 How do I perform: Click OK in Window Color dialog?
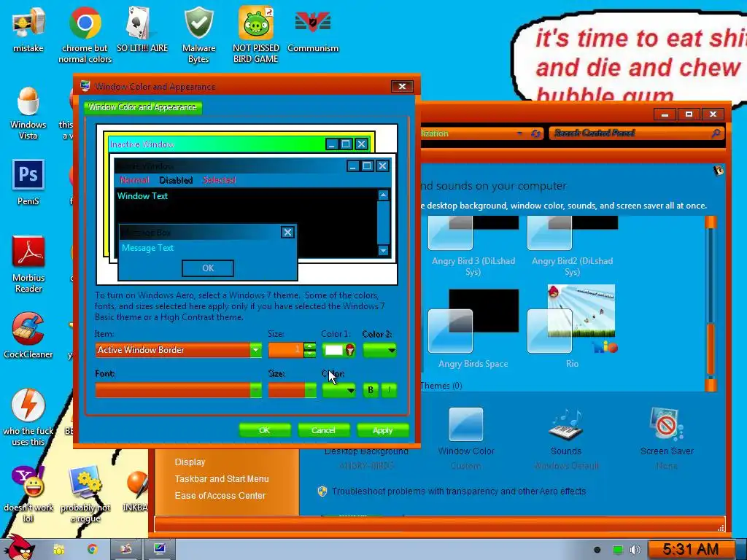click(x=264, y=430)
